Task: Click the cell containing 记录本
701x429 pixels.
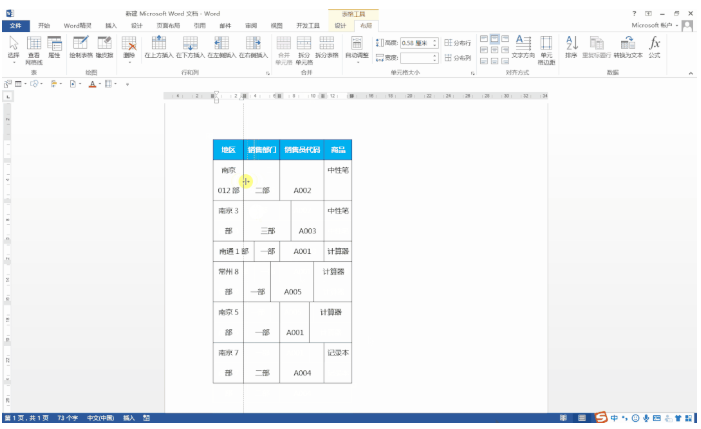Action: [x=338, y=363]
